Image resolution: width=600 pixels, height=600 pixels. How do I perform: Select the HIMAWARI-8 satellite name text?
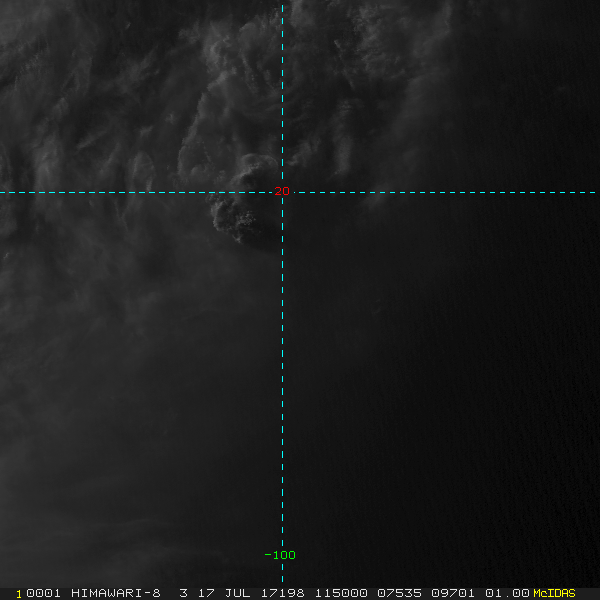coord(116,593)
